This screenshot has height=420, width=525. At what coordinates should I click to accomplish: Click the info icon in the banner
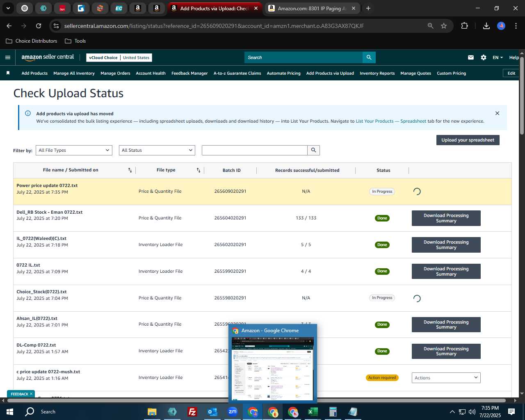(28, 113)
